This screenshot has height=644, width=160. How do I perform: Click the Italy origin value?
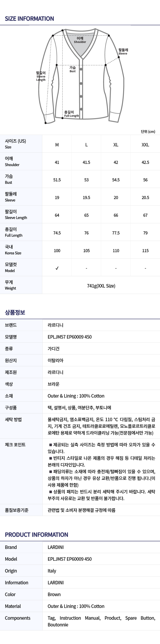[52, 571]
